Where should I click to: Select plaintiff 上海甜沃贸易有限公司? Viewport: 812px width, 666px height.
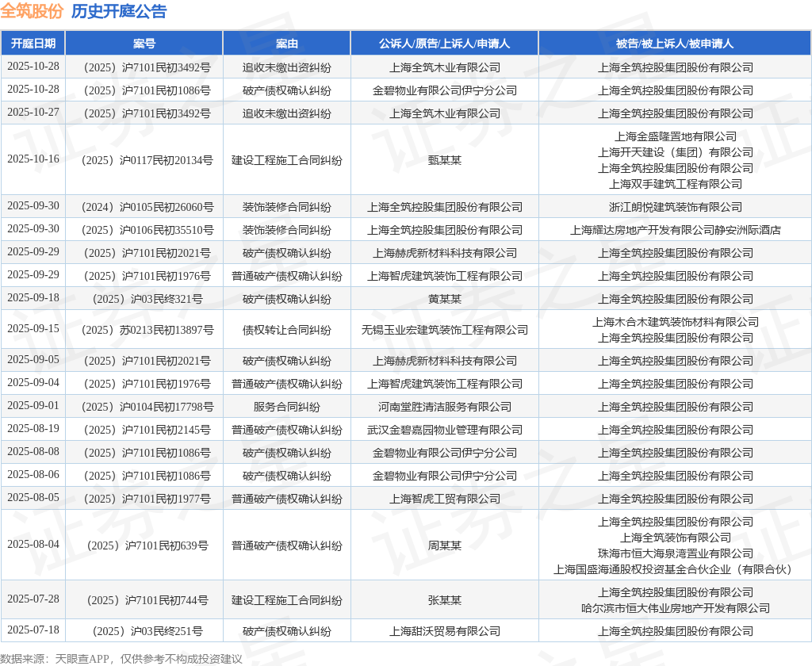[x=445, y=631]
